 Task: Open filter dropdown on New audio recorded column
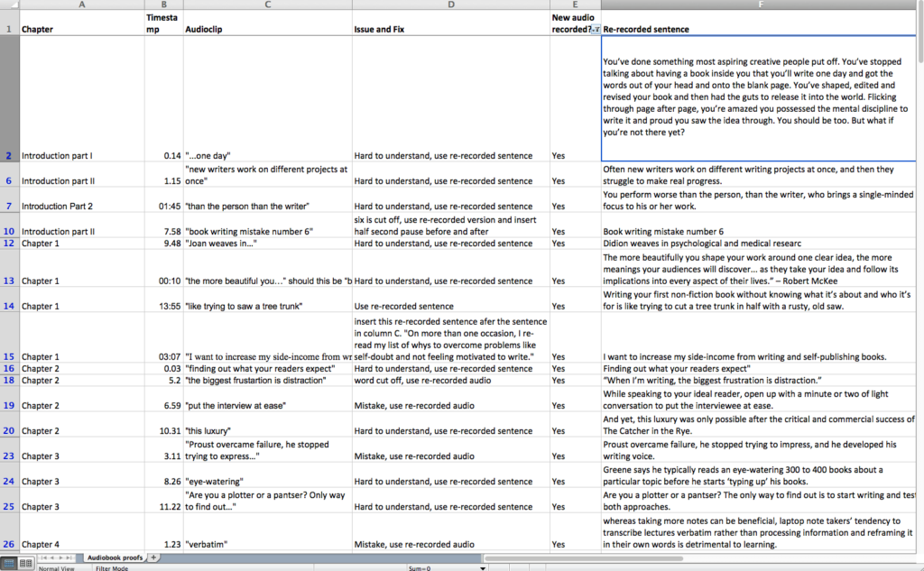coord(595,30)
